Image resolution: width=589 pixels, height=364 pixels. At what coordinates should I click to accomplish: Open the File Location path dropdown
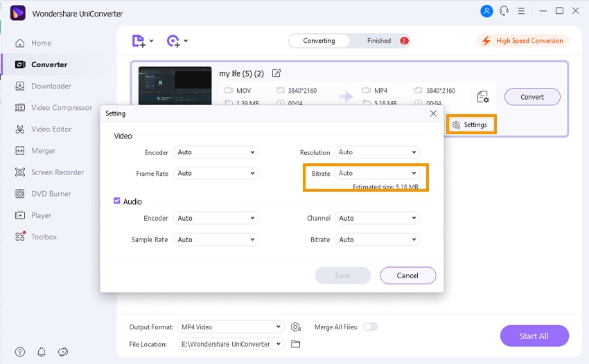coord(279,344)
